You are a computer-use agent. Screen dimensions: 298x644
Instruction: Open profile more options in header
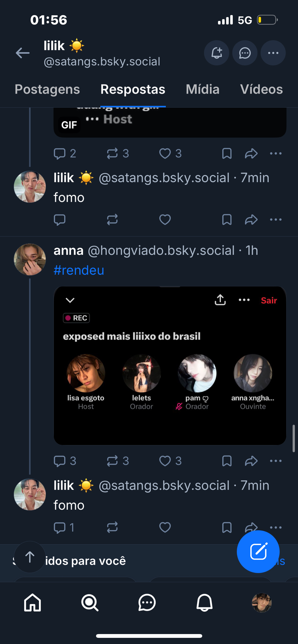point(273,53)
